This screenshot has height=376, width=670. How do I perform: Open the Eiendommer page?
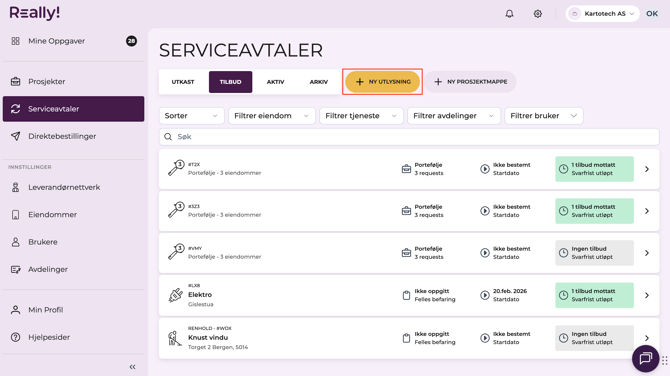click(73, 214)
